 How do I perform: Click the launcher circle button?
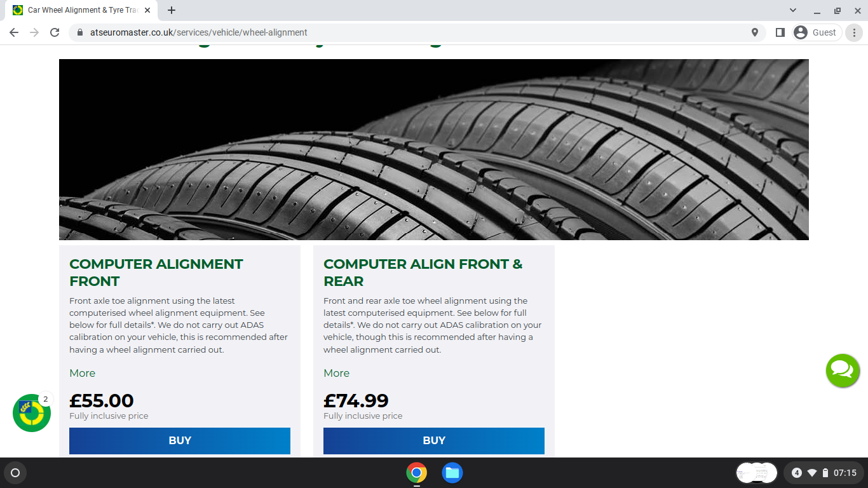pos(15,473)
